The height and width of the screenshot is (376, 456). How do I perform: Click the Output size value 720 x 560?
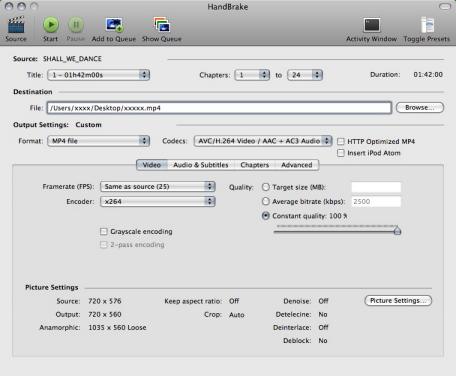[105, 314]
